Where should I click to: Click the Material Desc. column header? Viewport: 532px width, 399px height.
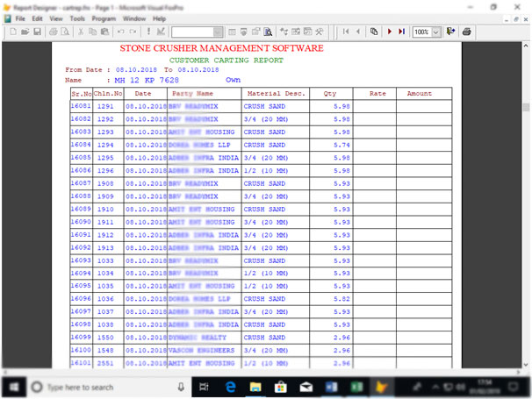[277, 94]
